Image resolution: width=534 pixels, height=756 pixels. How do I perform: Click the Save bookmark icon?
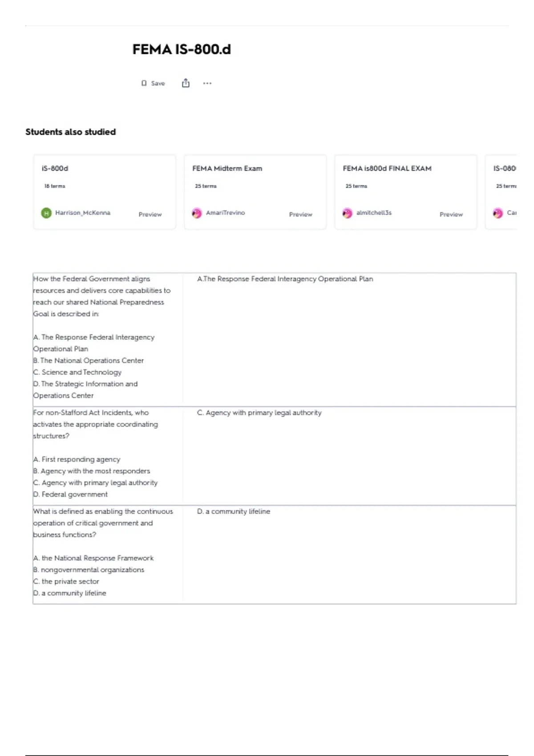tap(144, 83)
